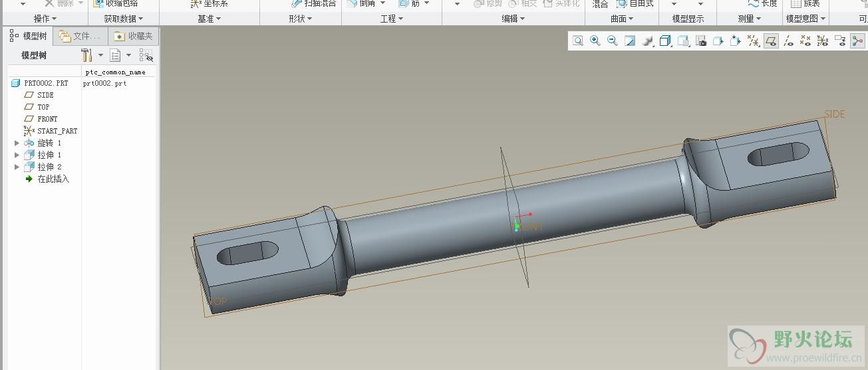
Task: Click the 倒角 chamfer button
Action: pyautogui.click(x=361, y=3)
